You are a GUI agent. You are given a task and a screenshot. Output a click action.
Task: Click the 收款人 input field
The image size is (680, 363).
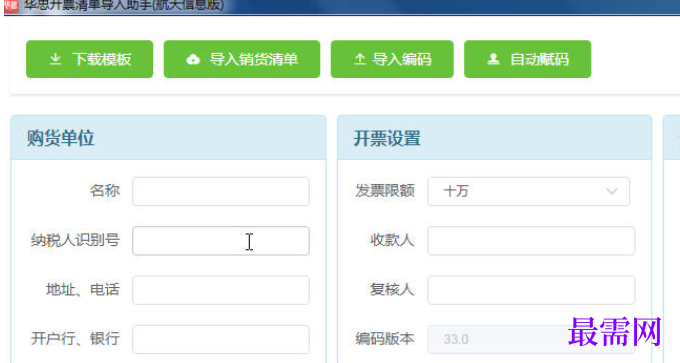[x=531, y=241]
